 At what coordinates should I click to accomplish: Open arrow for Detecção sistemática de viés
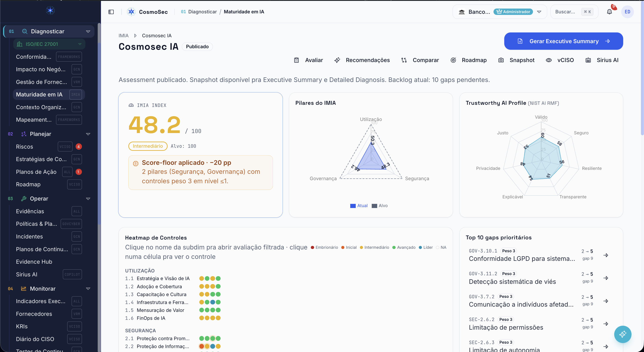point(606,278)
